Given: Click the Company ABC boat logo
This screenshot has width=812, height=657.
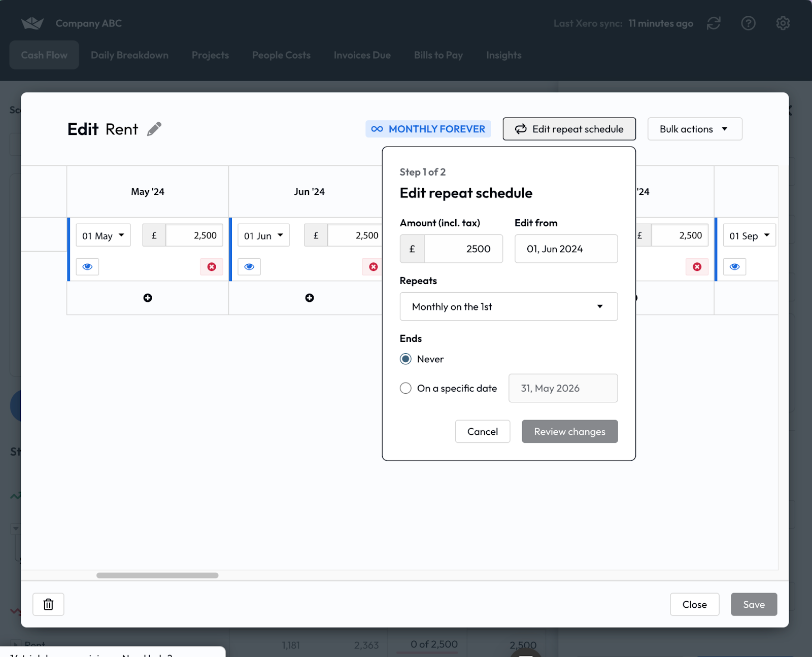Looking at the screenshot, I should pos(32,23).
